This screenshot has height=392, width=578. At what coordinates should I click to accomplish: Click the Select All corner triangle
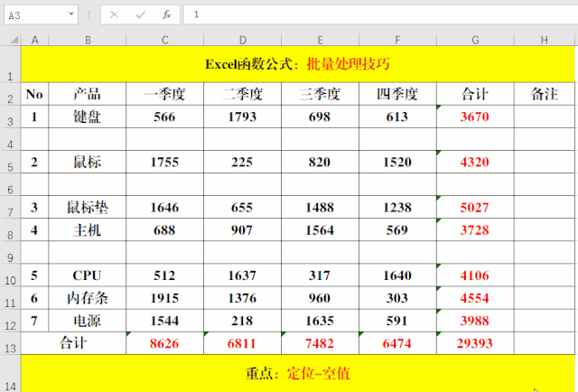(10, 39)
